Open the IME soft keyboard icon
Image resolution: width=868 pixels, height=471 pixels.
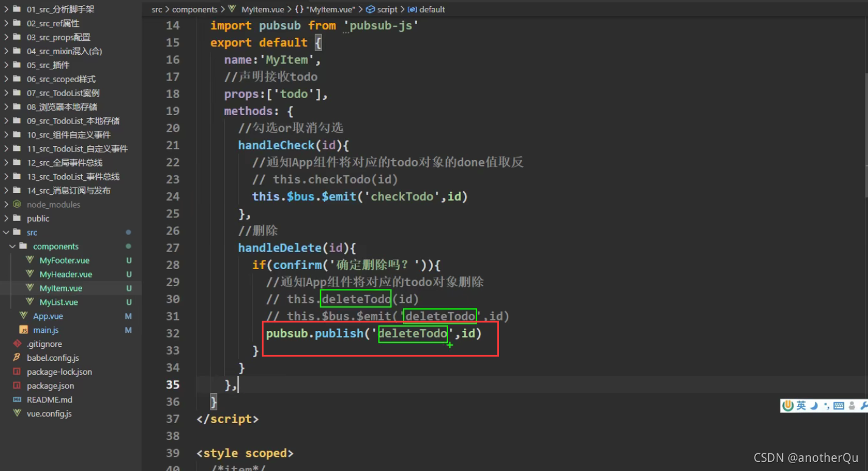coord(839,406)
